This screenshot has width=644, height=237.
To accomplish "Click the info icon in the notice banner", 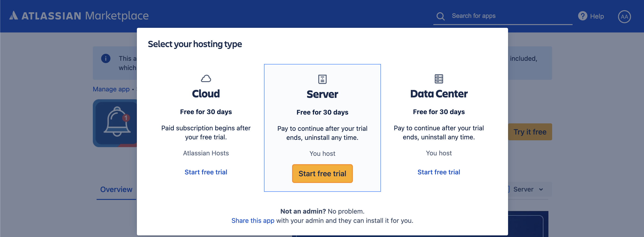I will click(106, 58).
